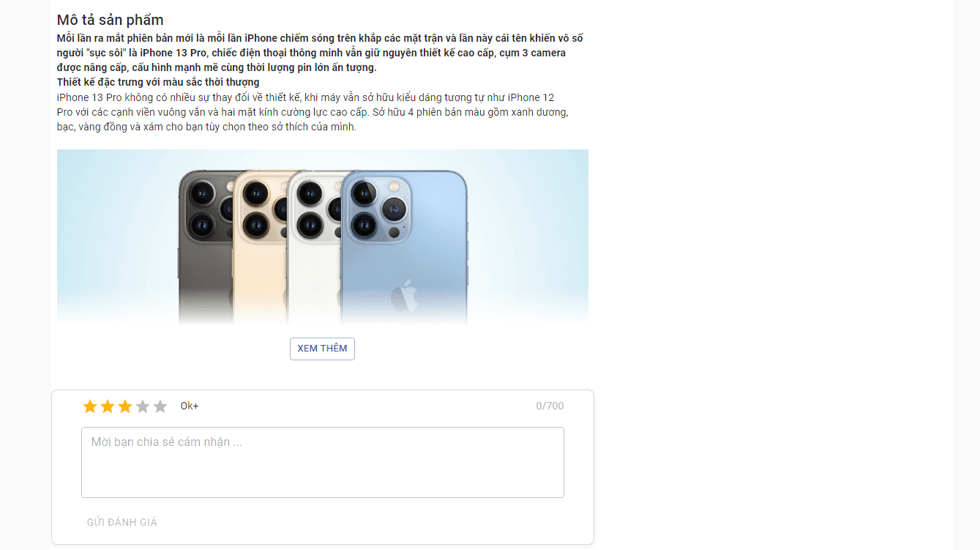Select the "Thiết kế đặc trưng" subheading
This screenshot has width=980, height=550.
pyautogui.click(x=158, y=82)
